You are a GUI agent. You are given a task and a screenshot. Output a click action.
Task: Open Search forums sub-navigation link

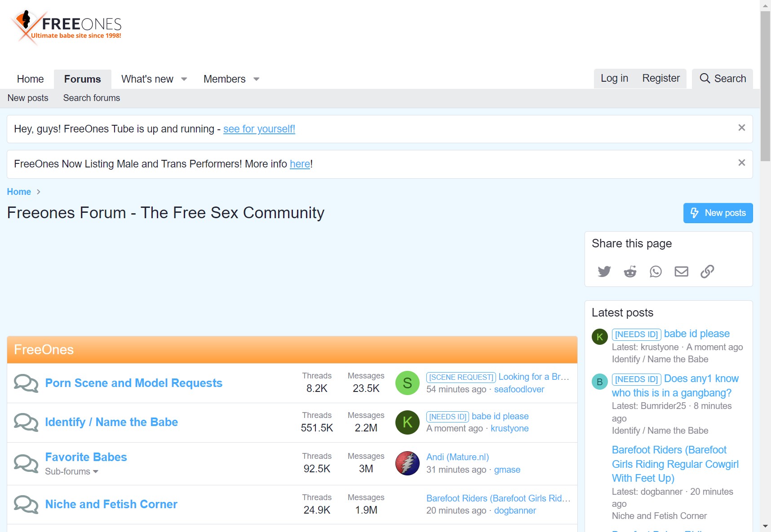pyautogui.click(x=92, y=98)
